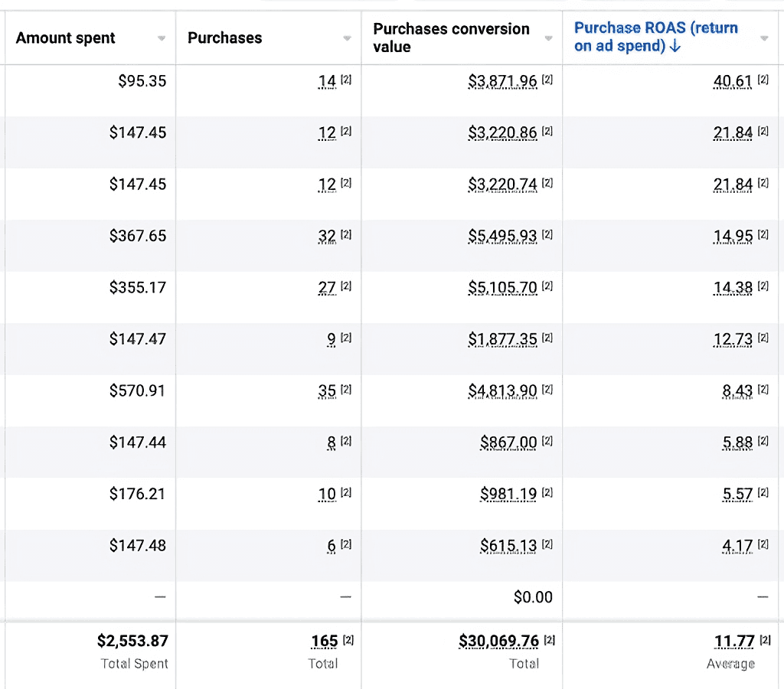
Task: Click the [2] footnote next to $3,871.96
Action: pyautogui.click(x=545, y=77)
